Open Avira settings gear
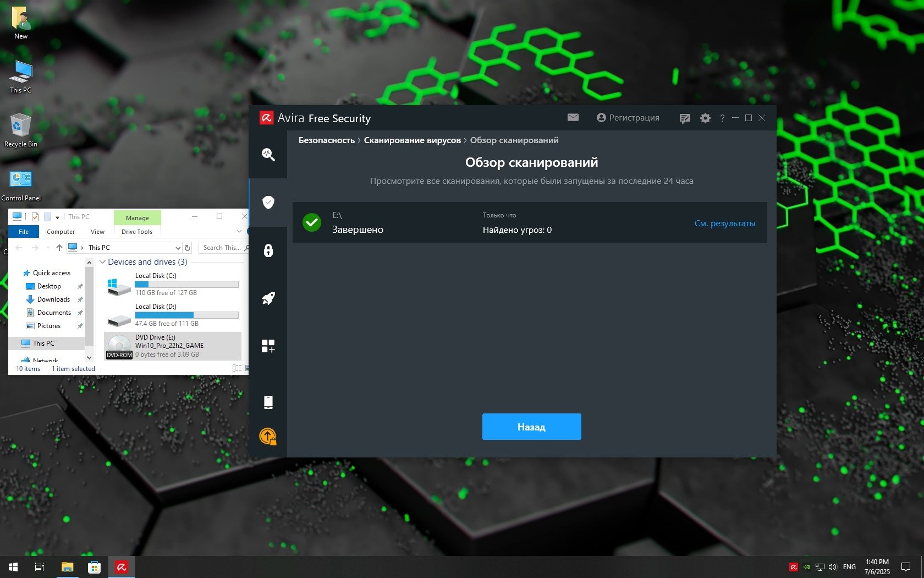This screenshot has height=578, width=924. 705,118
